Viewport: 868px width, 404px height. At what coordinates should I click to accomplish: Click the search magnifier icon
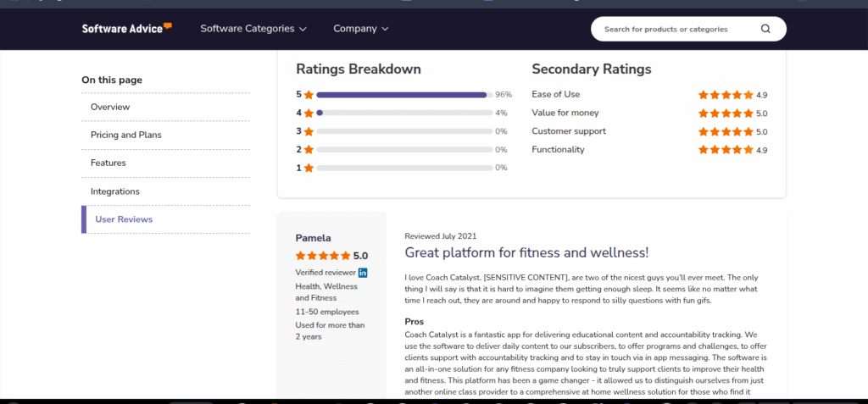click(x=765, y=29)
